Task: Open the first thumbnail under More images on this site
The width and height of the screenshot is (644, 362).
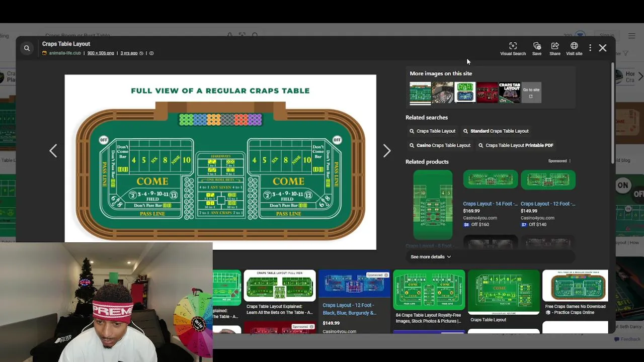Action: tap(420, 93)
